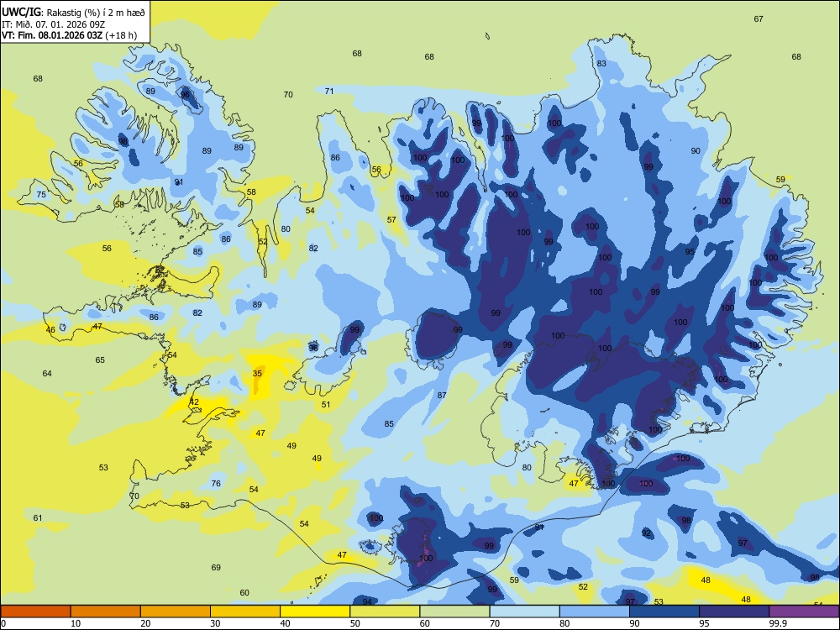Click the map value '76' in the southwest
The height and width of the screenshot is (630, 840).
pyautogui.click(x=216, y=483)
